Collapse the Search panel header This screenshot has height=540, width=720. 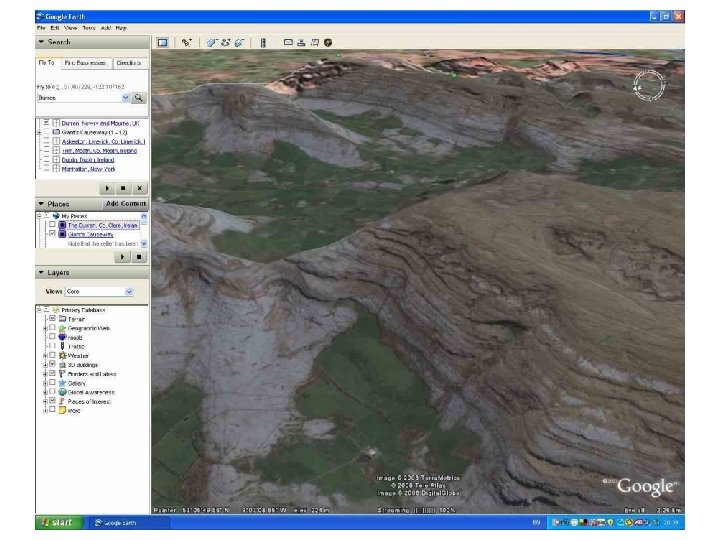(x=92, y=42)
